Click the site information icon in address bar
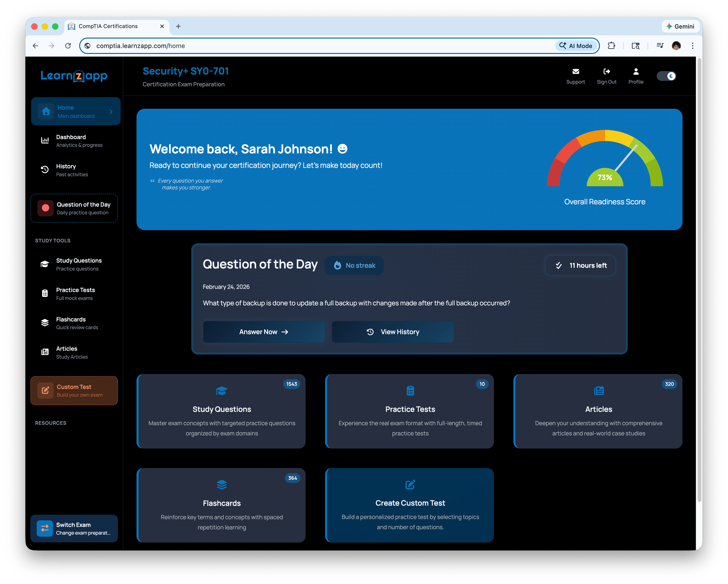The width and height of the screenshot is (728, 584). 87,46
